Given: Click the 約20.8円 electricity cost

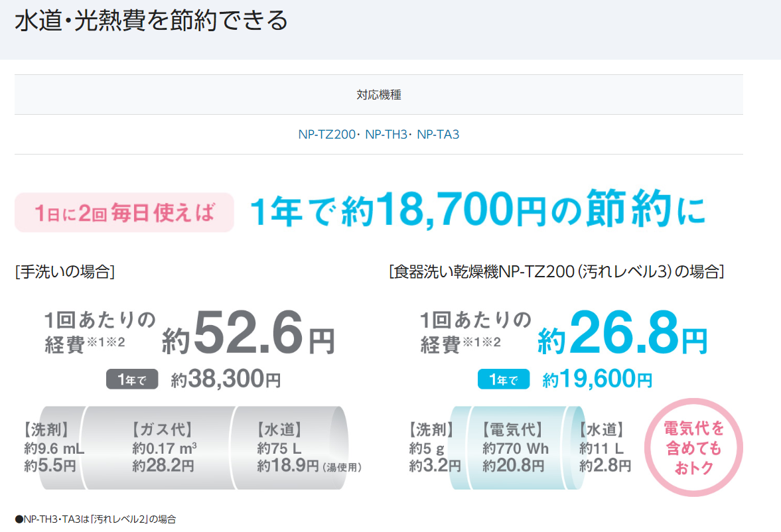Looking at the screenshot, I should tap(513, 466).
